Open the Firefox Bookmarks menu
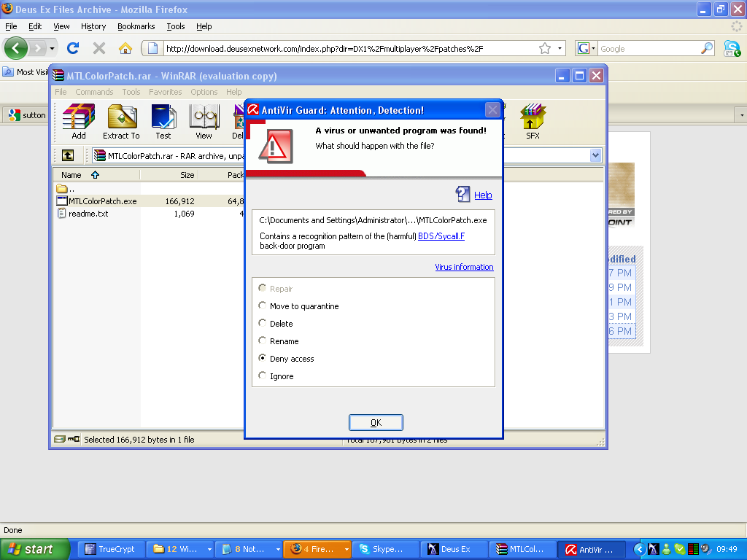The image size is (747, 560). click(136, 26)
